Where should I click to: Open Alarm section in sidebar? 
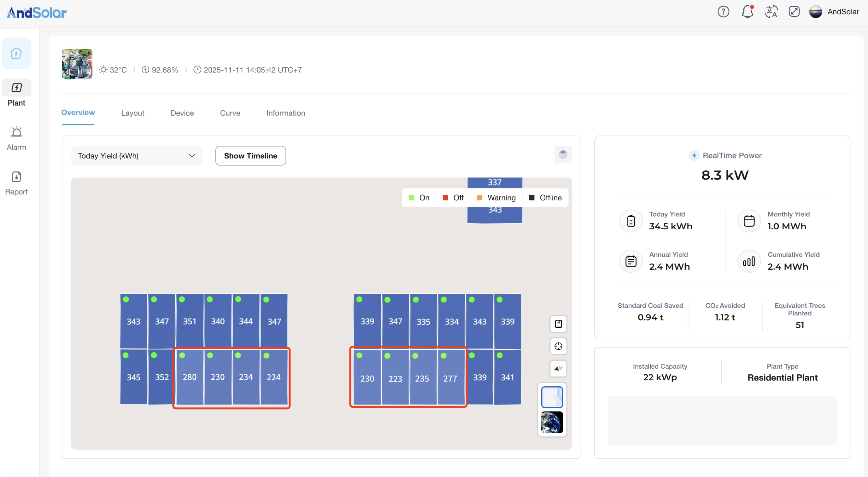click(x=16, y=138)
